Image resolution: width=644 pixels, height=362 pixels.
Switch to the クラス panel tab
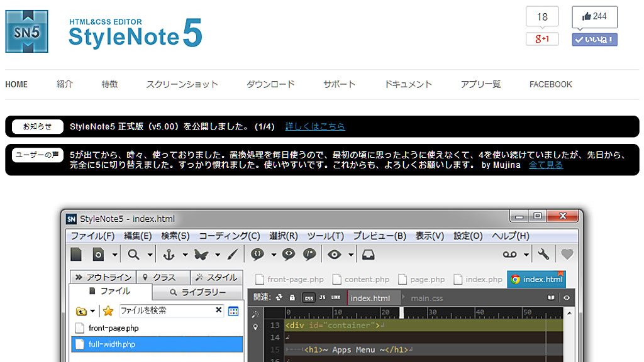pos(164,277)
